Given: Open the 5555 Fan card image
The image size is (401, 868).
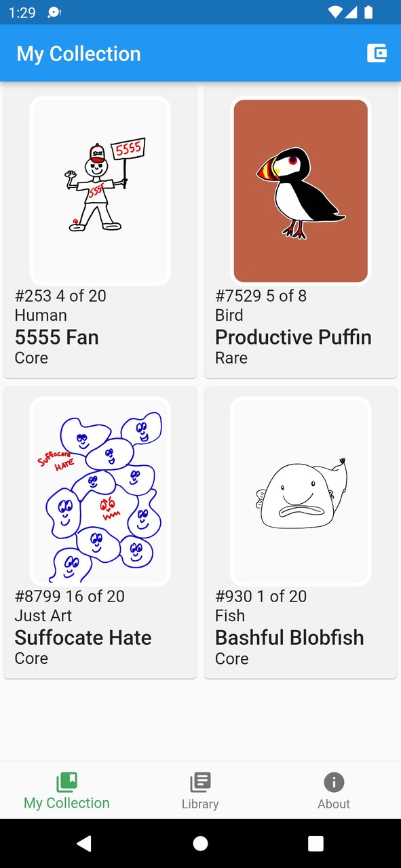Looking at the screenshot, I should click(100, 191).
